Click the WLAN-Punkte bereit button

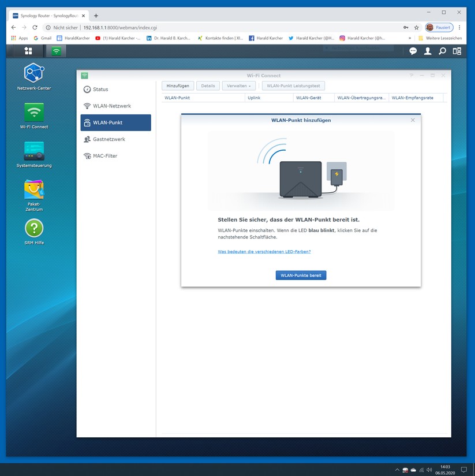pos(301,276)
